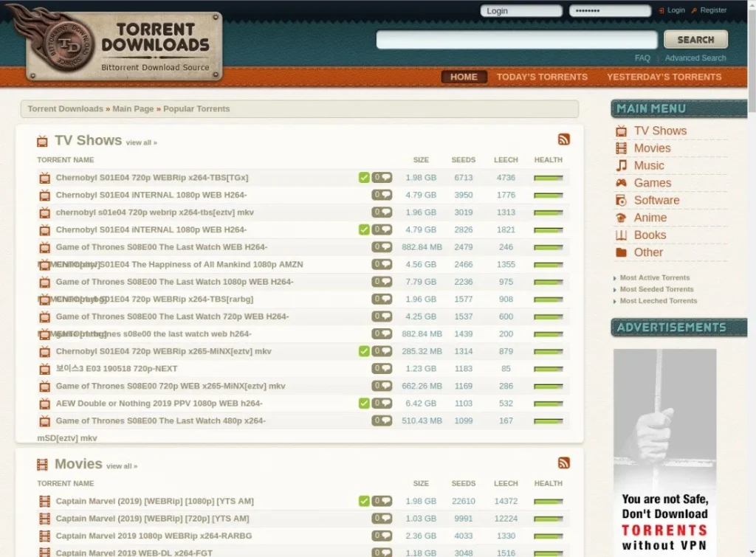
Task: Open comments bubble for Game of Thrones 480p row
Action: point(382,421)
